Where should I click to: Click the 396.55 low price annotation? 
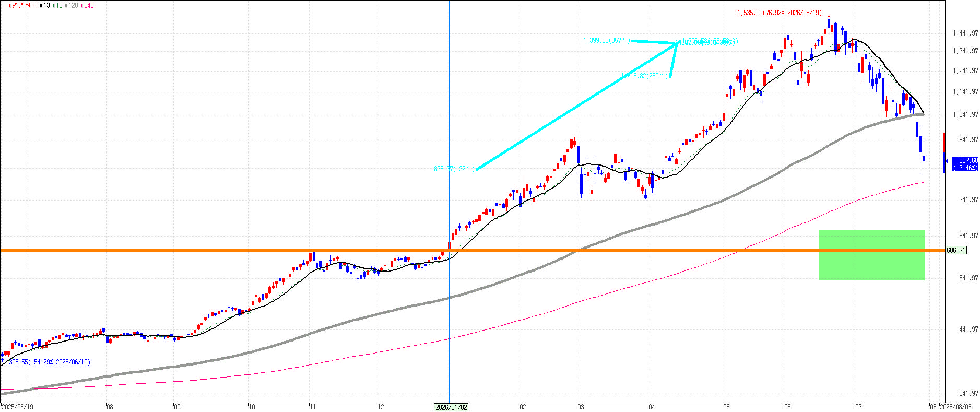(x=49, y=362)
